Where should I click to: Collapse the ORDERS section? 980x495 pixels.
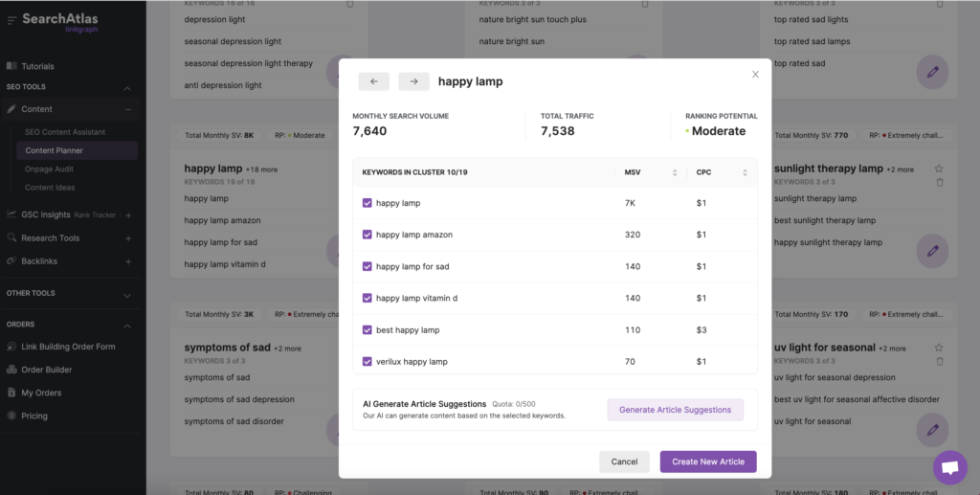[127, 326]
